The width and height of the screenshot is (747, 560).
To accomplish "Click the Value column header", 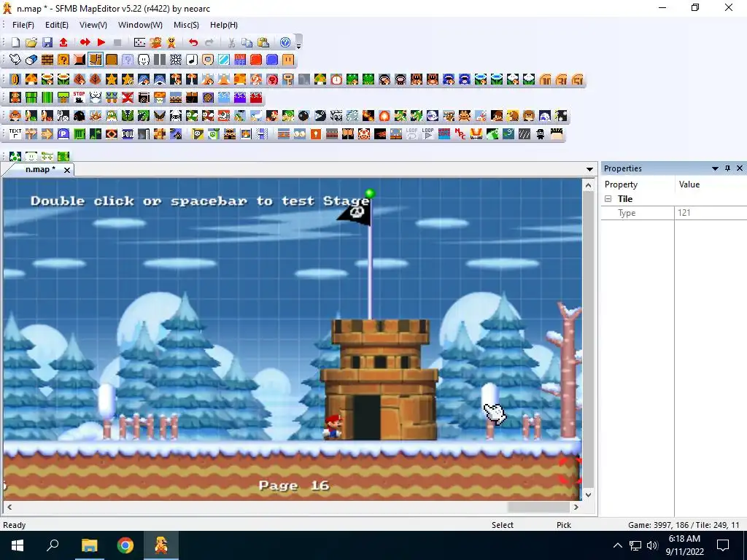I will pyautogui.click(x=711, y=184).
